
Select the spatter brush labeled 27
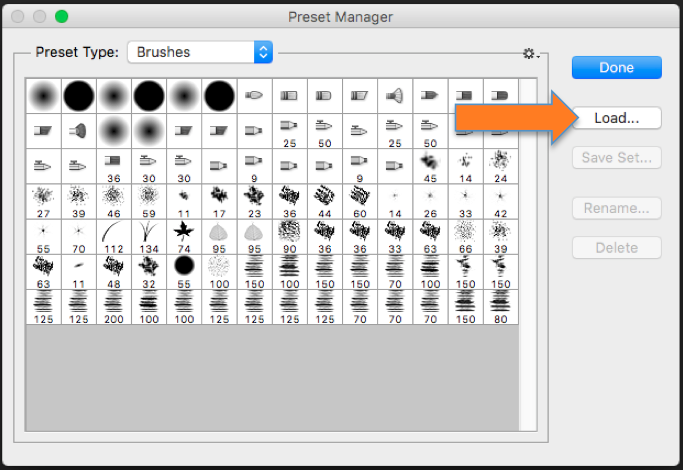coord(44,202)
